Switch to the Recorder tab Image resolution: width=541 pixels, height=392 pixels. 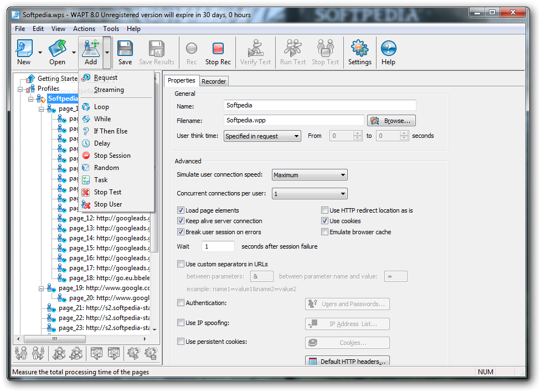(214, 81)
